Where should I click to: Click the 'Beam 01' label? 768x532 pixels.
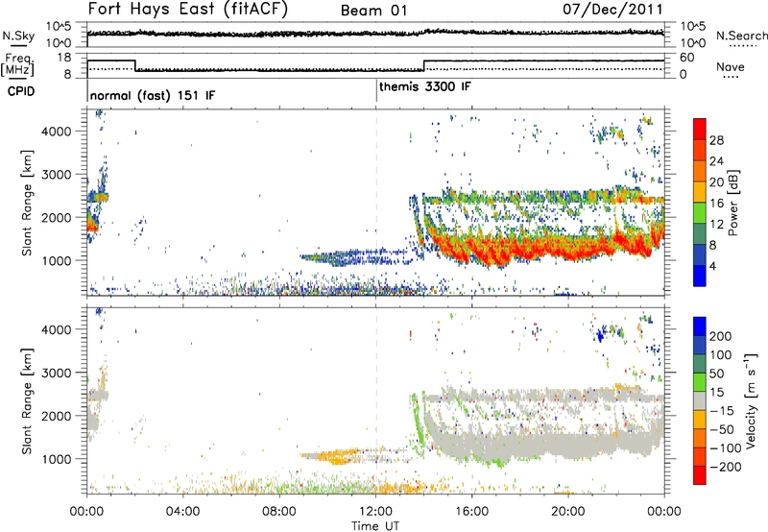373,11
